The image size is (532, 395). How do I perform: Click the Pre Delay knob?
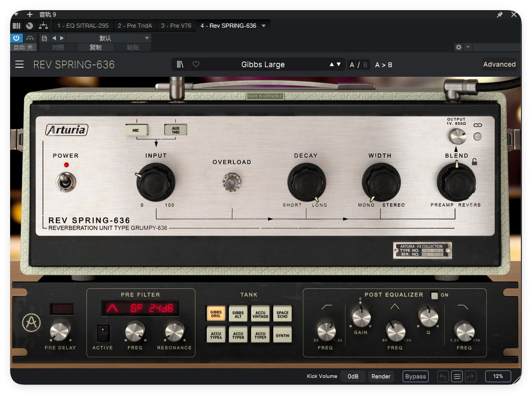pos(60,332)
